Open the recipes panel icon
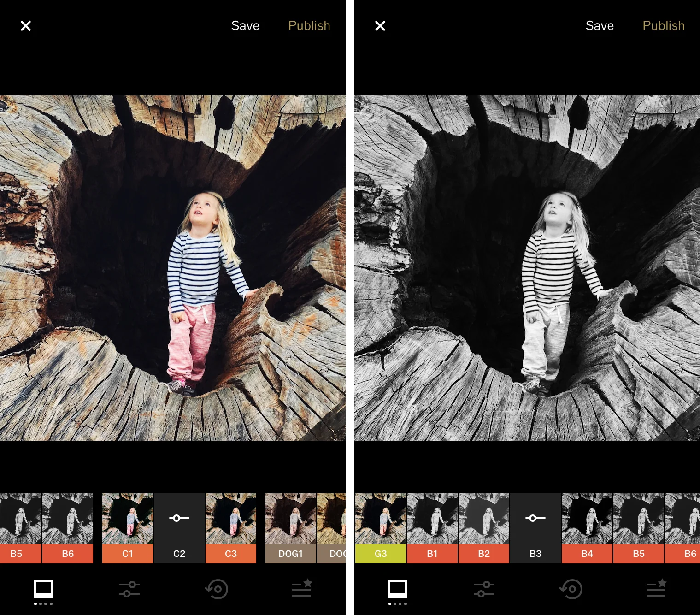This screenshot has height=615, width=700. tap(302, 589)
